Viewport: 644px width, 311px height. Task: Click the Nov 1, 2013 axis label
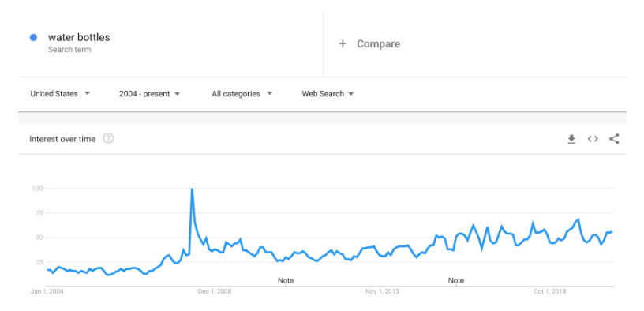point(382,292)
